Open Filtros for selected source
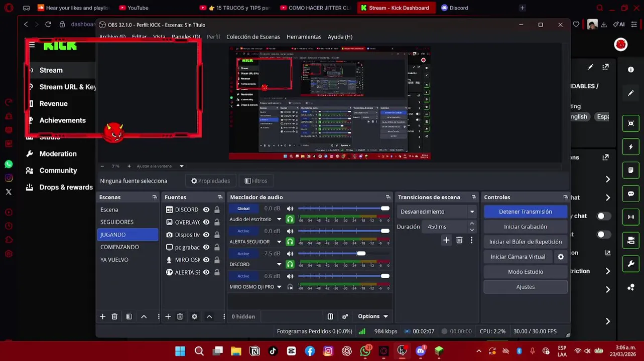This screenshot has width=644, height=361. click(x=256, y=181)
